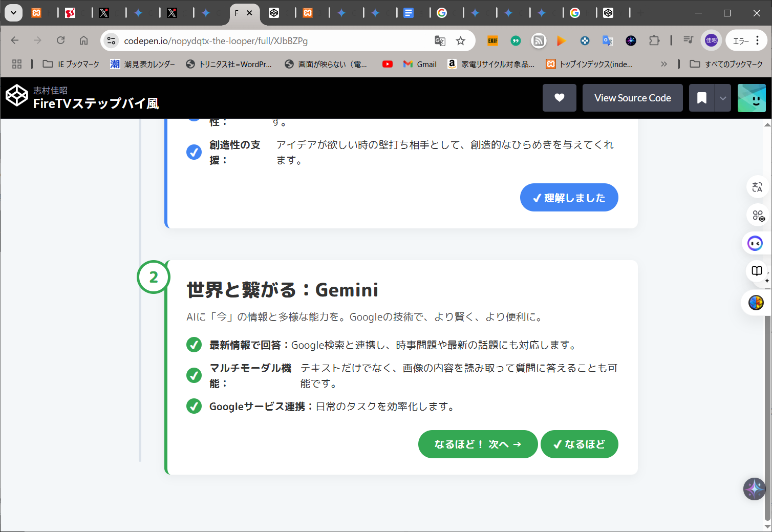772x532 pixels.
Task: Open the 家電リサイクル対象品 bookmark
Action: click(491, 64)
